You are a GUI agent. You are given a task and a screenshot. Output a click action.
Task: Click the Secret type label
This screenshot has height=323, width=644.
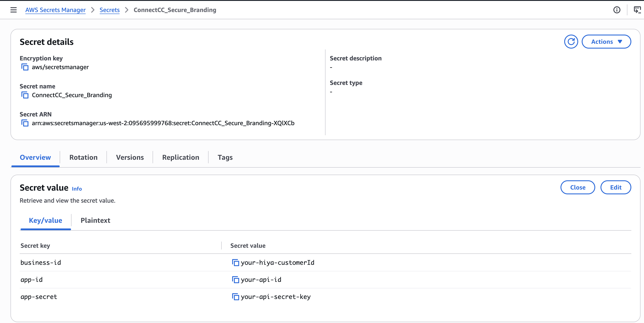pos(346,83)
